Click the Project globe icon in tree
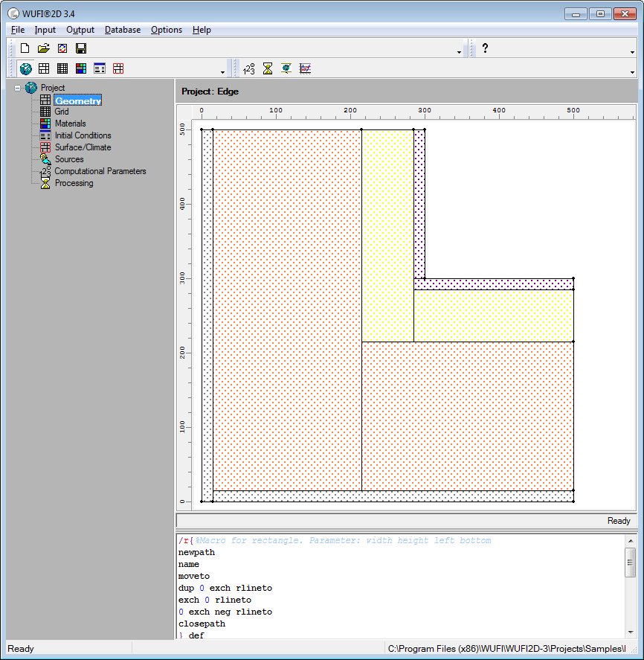The height and width of the screenshot is (660, 644). click(30, 88)
